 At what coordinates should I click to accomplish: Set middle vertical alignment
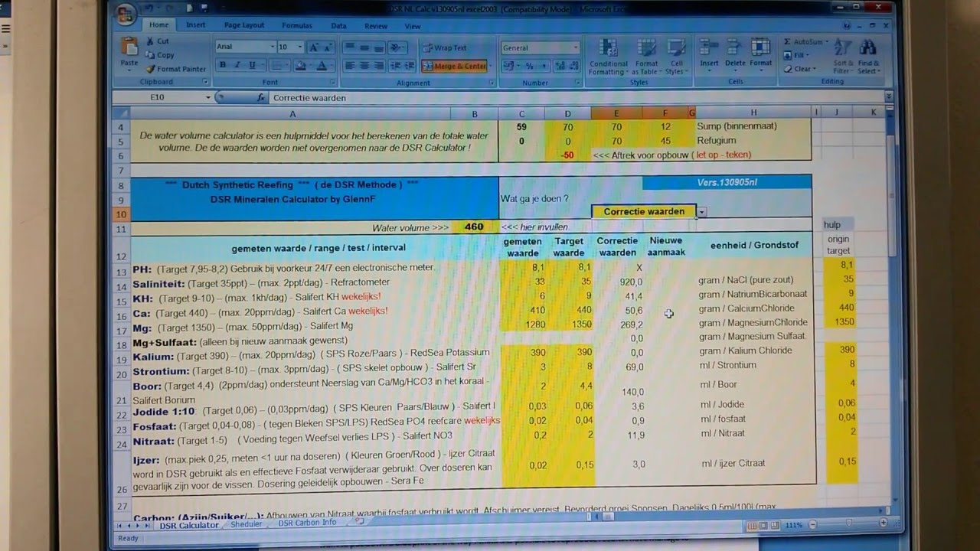pyautogui.click(x=364, y=47)
